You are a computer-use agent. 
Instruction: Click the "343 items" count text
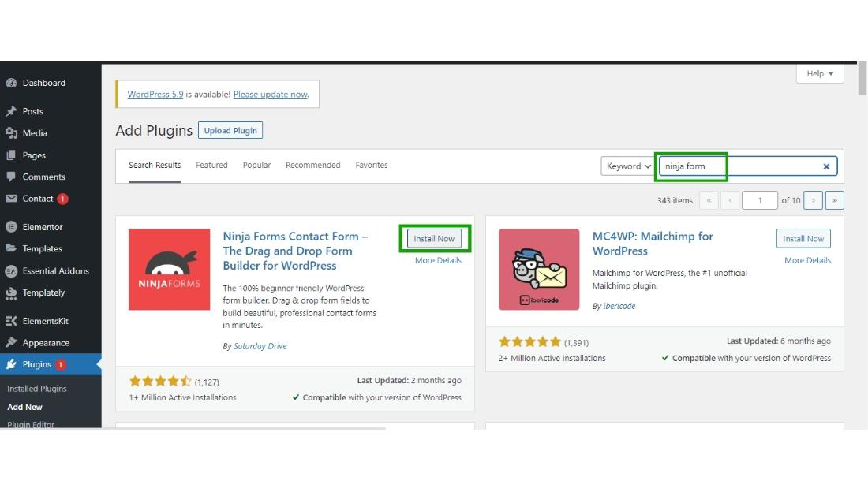pos(675,200)
